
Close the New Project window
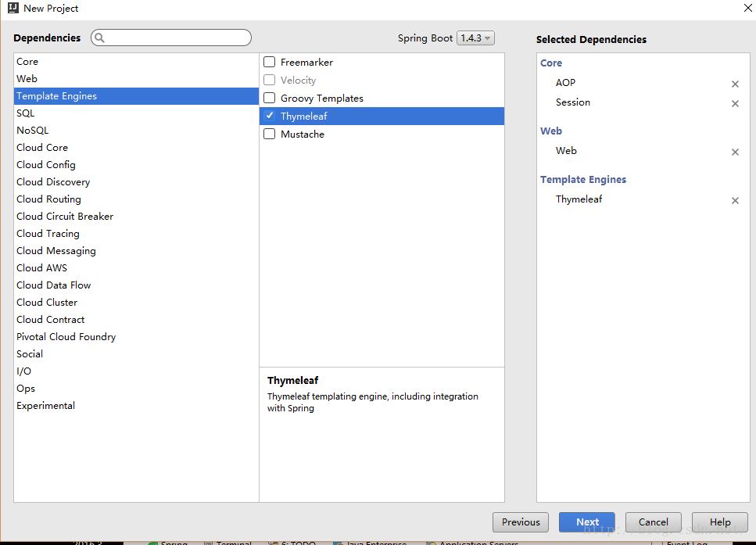(748, 8)
